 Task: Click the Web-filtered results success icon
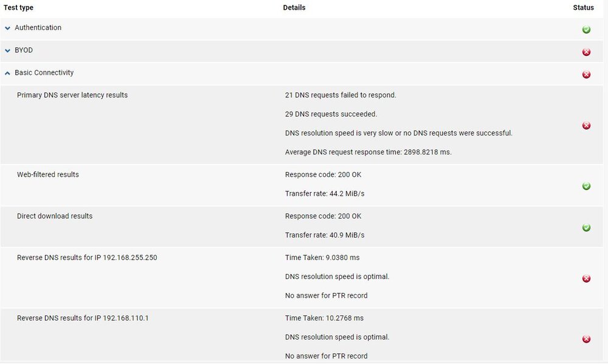click(x=586, y=186)
